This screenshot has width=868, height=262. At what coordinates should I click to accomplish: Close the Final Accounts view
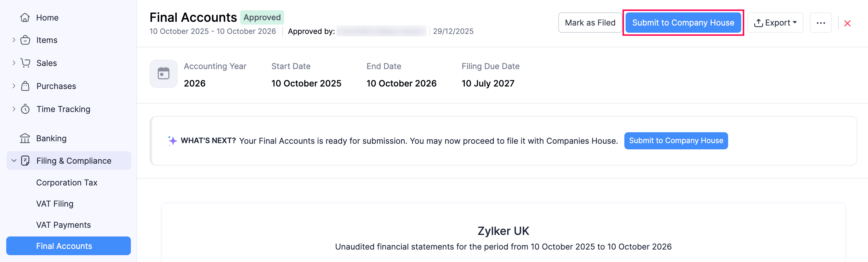pos(847,23)
